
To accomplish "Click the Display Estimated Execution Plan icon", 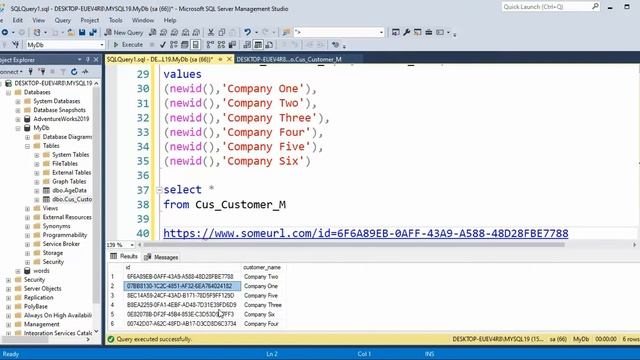I will [174, 44].
